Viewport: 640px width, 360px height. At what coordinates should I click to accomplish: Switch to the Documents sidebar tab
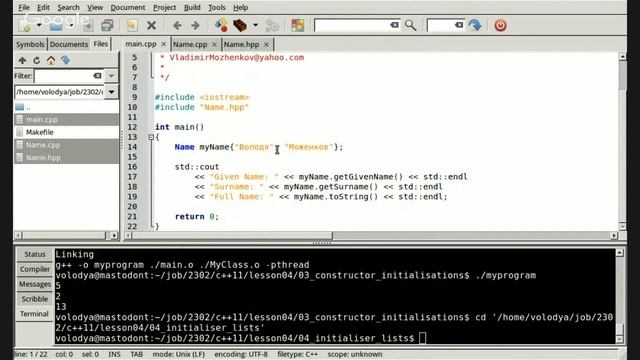(69, 44)
